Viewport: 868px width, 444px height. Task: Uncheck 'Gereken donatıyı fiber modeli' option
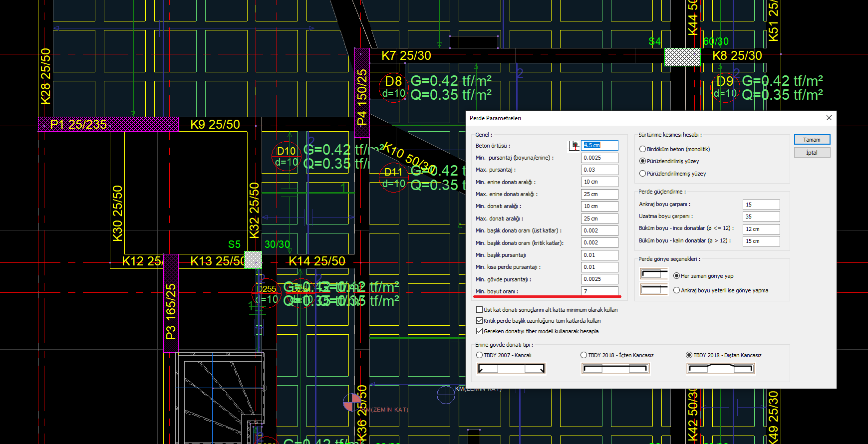pos(479,331)
